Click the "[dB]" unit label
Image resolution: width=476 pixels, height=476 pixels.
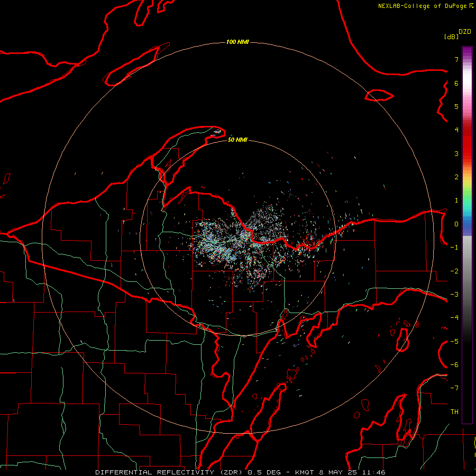tap(451, 36)
